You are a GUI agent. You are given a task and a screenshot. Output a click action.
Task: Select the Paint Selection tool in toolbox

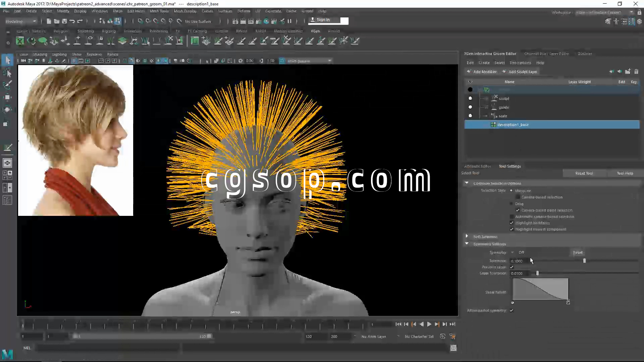(7, 84)
